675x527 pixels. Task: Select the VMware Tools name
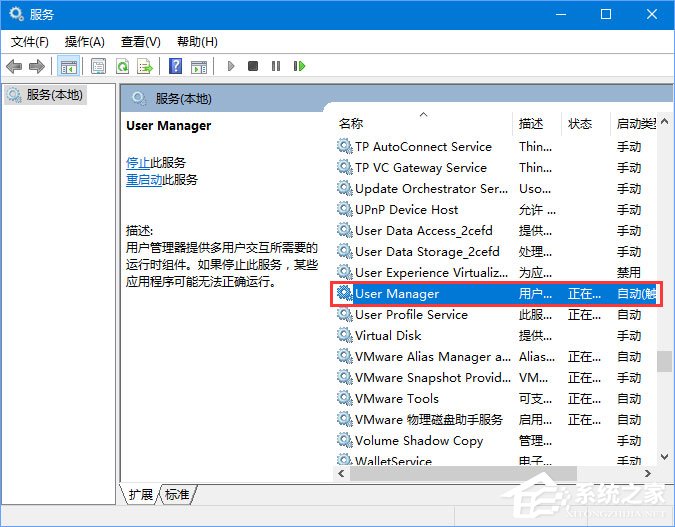click(397, 398)
